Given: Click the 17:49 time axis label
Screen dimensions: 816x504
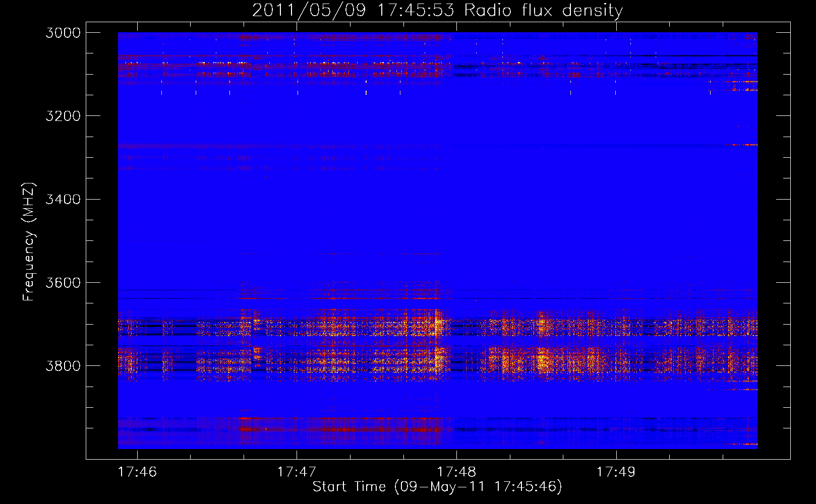Looking at the screenshot, I should click(x=616, y=472).
